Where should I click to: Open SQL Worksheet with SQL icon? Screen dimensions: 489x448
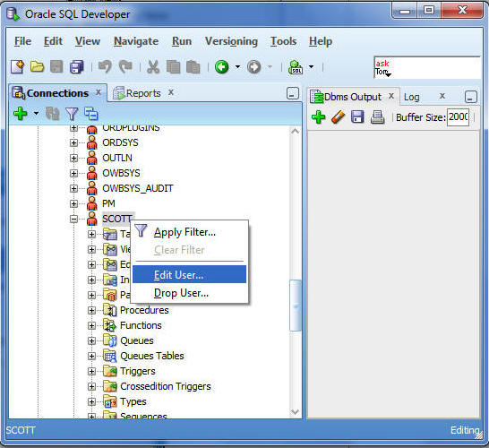(x=296, y=67)
